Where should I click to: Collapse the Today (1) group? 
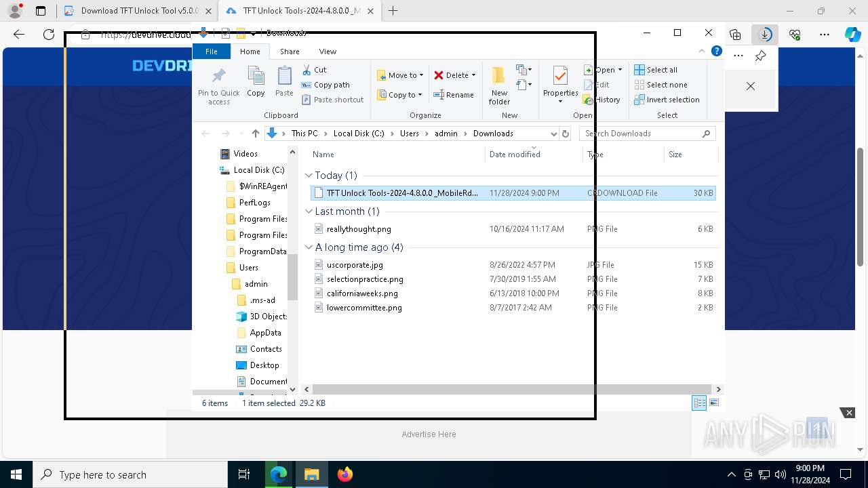[x=309, y=176]
